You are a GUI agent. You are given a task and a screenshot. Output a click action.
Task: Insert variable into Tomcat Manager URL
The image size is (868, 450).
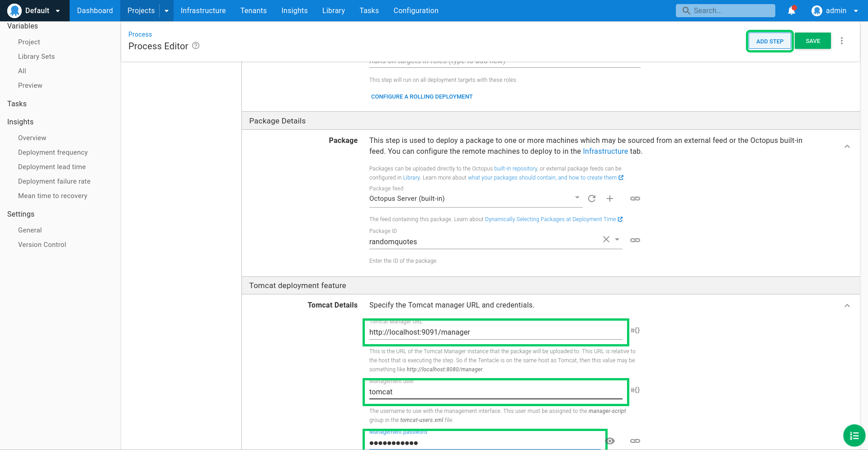coord(635,331)
